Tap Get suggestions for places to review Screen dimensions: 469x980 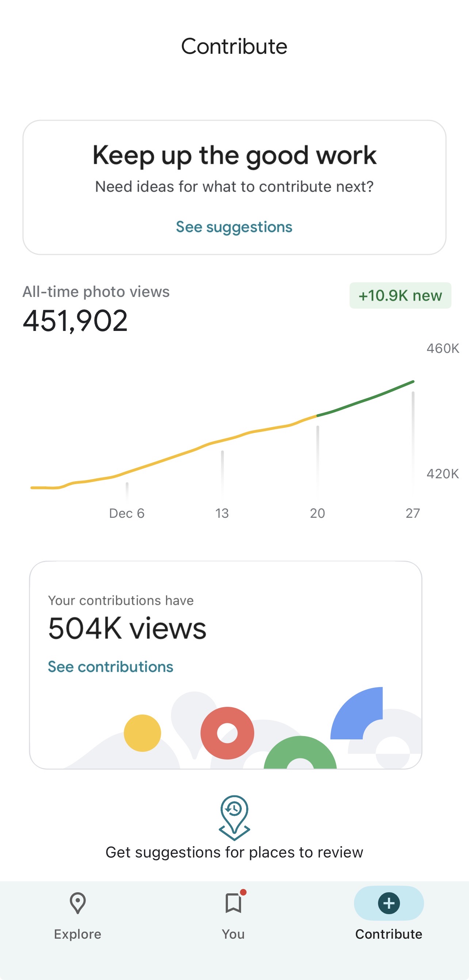[234, 852]
